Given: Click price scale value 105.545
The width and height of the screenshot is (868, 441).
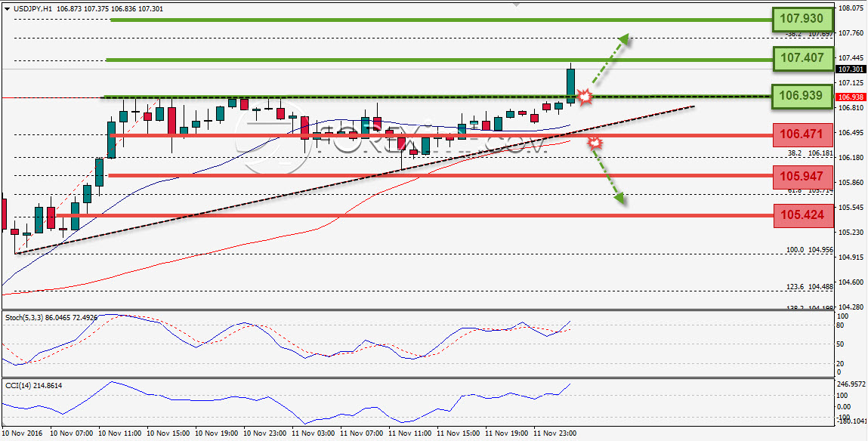Looking at the screenshot, I should coord(851,208).
